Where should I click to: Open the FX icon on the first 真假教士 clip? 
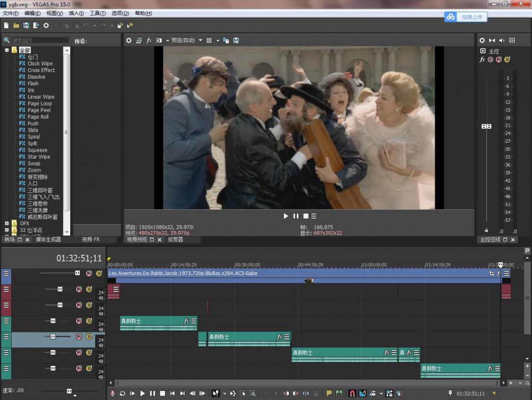click(x=186, y=321)
